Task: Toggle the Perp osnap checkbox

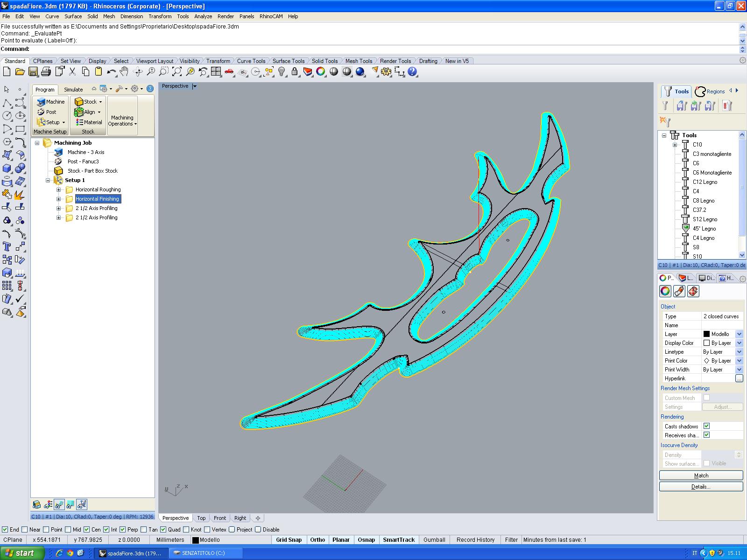Action: pos(122,530)
